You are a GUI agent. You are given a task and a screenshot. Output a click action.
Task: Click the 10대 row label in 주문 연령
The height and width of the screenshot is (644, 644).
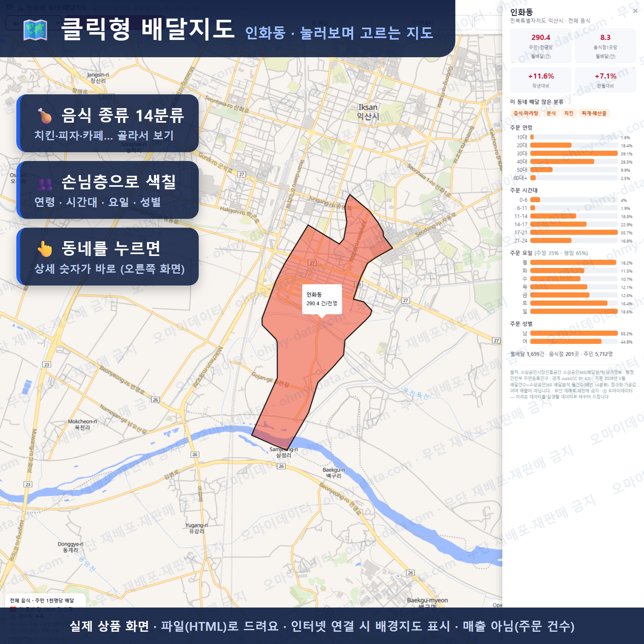click(x=522, y=137)
